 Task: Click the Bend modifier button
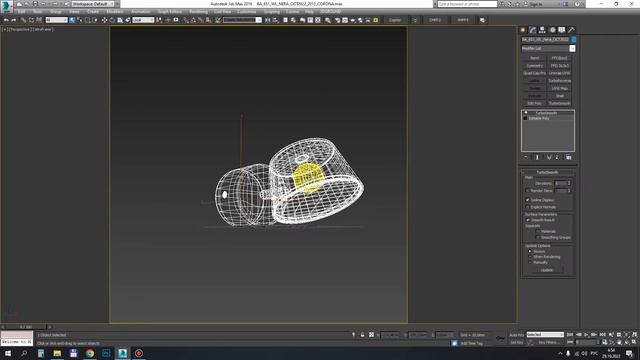pos(534,58)
